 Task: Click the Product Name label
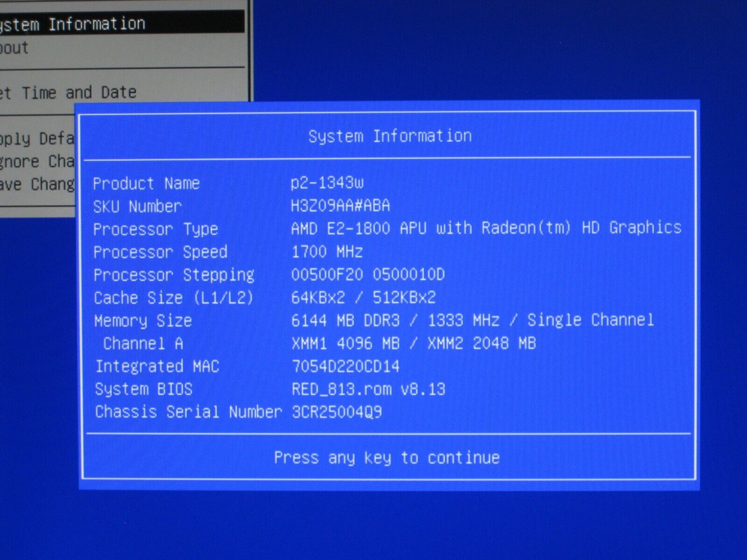tap(146, 183)
